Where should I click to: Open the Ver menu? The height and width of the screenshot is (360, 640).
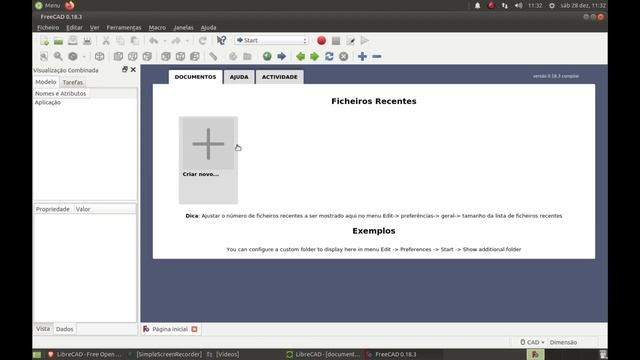click(95, 27)
